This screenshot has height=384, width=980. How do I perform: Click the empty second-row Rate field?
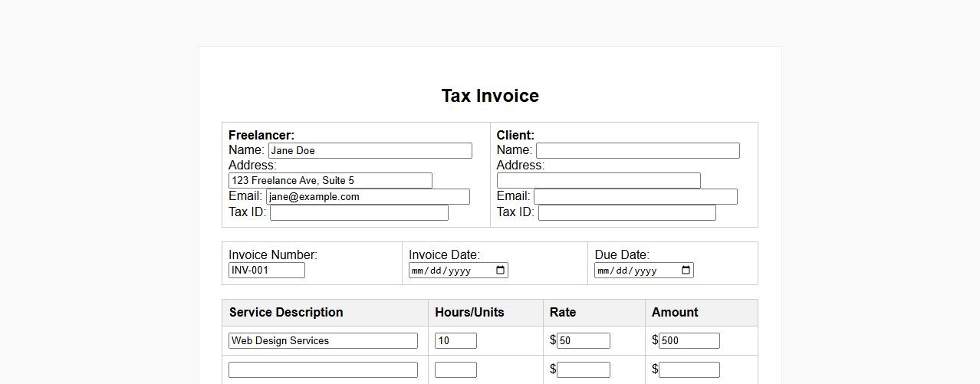584,369
